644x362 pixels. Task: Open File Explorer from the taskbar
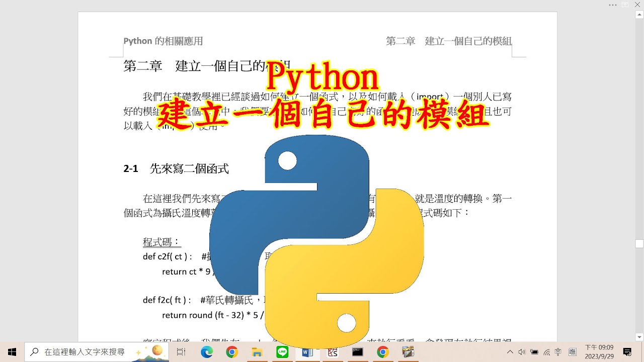coord(257,352)
